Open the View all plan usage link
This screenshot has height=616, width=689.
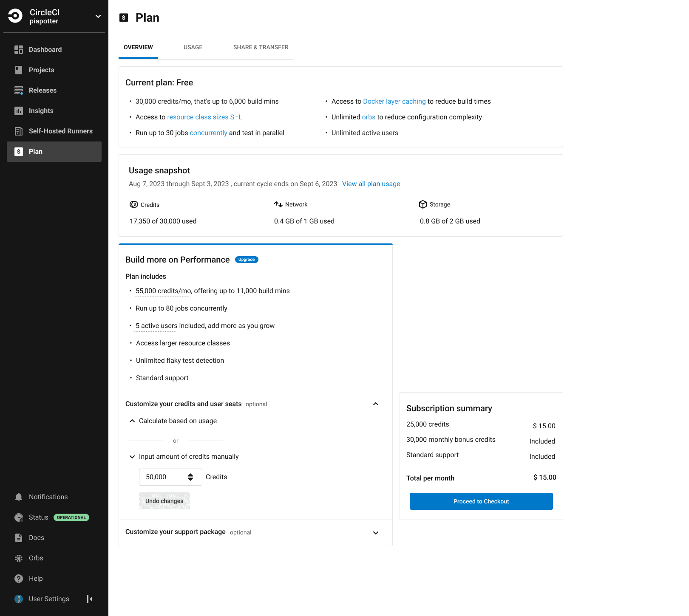click(x=371, y=184)
